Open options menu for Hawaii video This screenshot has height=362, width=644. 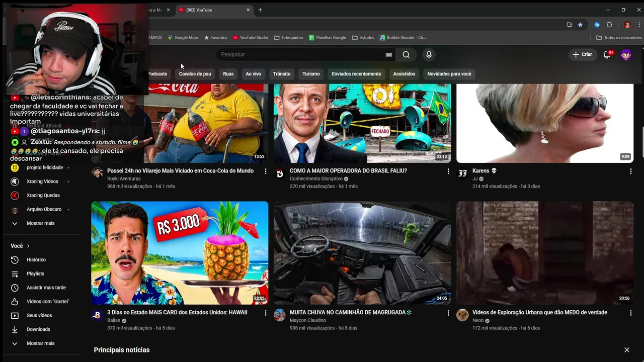pos(266,313)
